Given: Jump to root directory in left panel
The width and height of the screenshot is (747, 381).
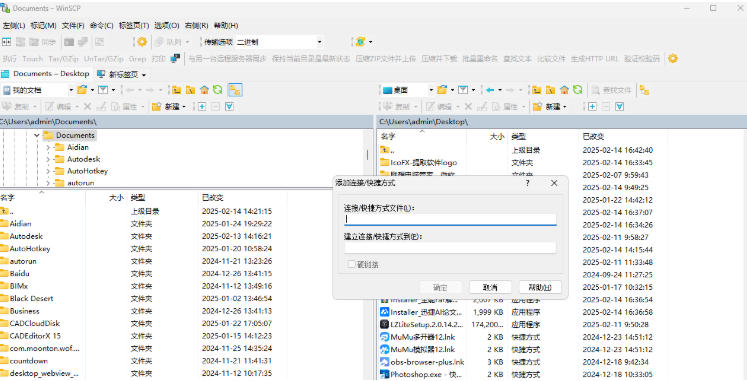Looking at the screenshot, I should (x=190, y=90).
